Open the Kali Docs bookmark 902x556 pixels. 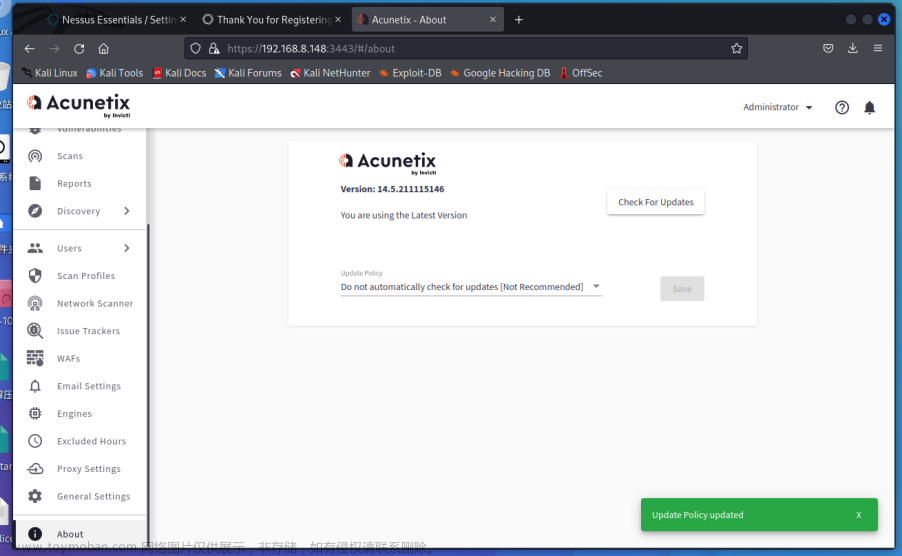(179, 73)
